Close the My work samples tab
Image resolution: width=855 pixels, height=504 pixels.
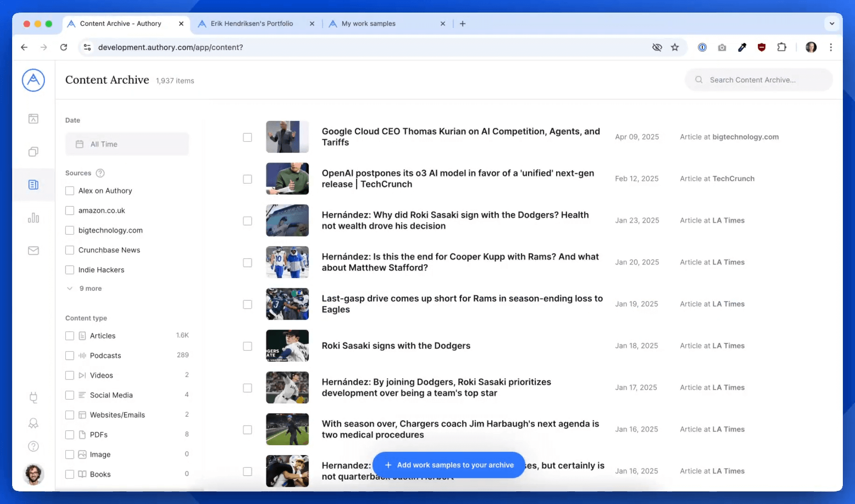click(x=442, y=23)
